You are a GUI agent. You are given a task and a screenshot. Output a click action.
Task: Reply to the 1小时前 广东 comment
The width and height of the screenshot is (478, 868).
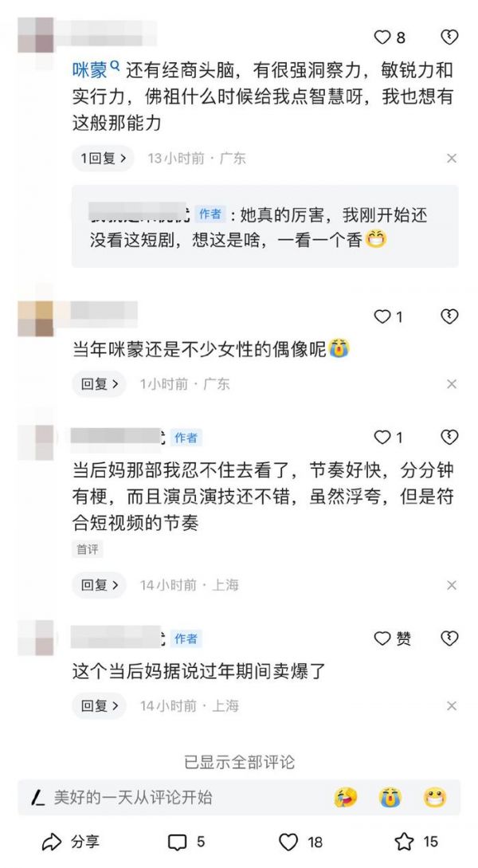[99, 383]
